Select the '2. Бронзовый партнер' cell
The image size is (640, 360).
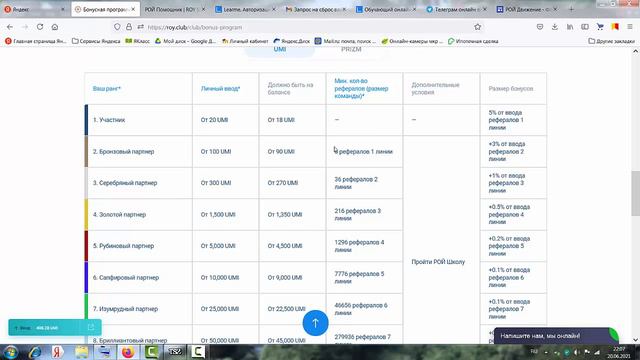coord(139,151)
